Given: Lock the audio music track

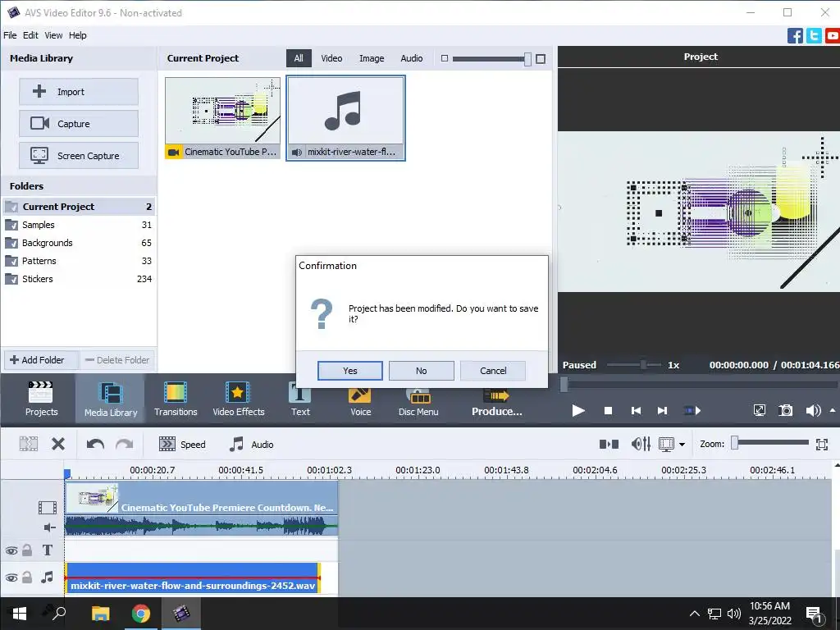Looking at the screenshot, I should 27,577.
